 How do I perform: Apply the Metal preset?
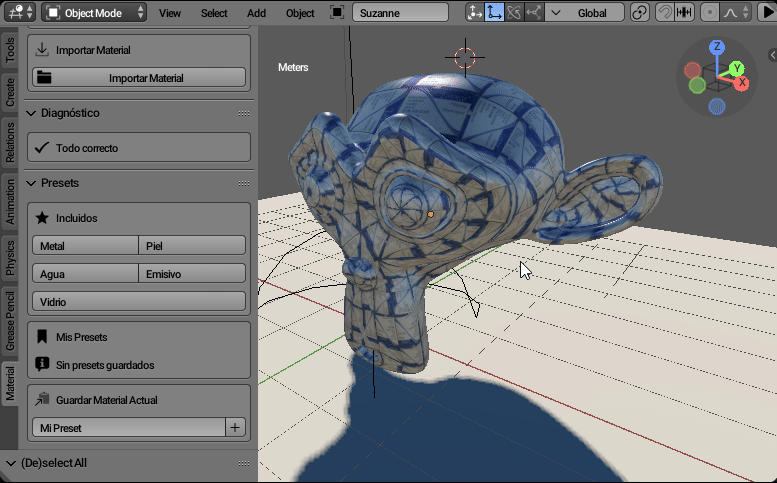point(85,246)
